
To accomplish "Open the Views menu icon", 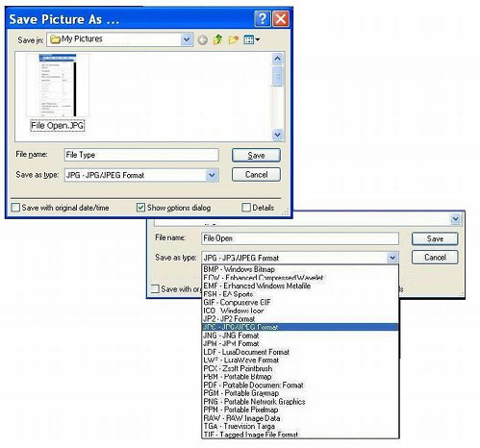I will (x=252, y=39).
